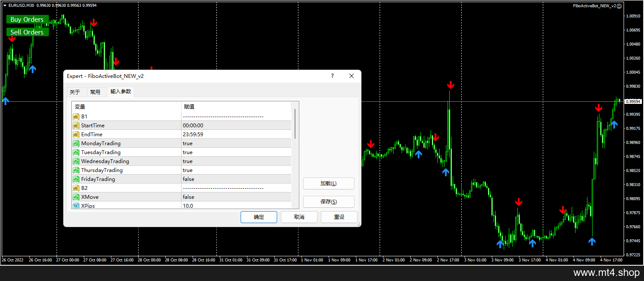Click the XPips variable name
This screenshot has width=644, height=281.
point(88,206)
